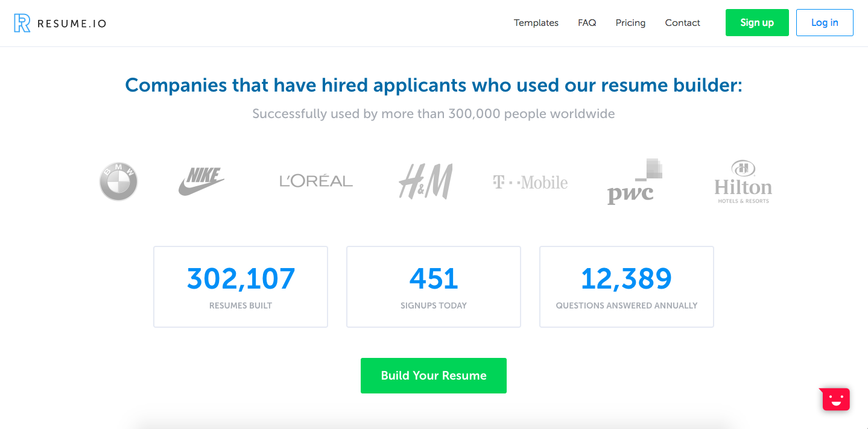This screenshot has height=429, width=868.
Task: Click the T-Mobile logo
Action: point(530,182)
